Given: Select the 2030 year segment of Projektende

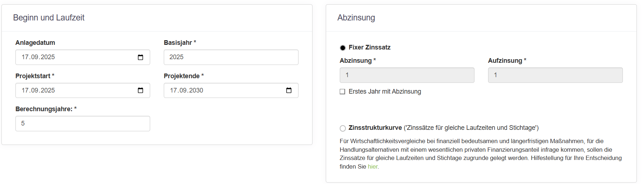Looking at the screenshot, I should (196, 90).
